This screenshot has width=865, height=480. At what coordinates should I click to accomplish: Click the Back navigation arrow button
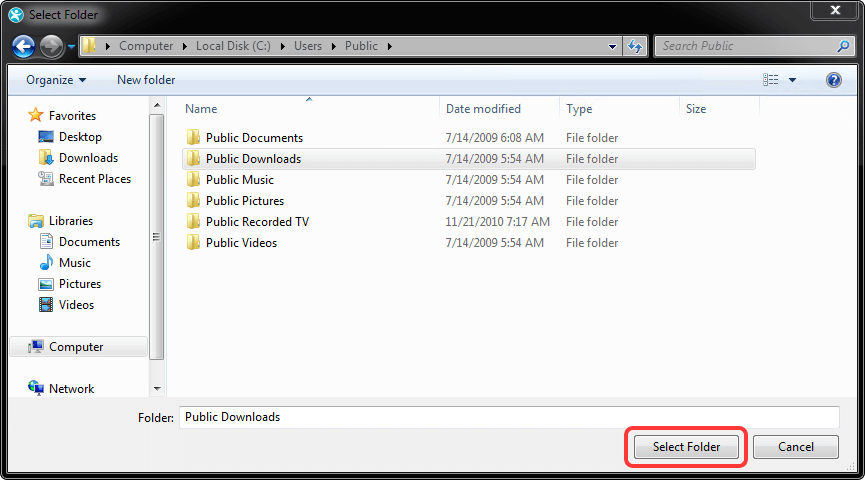point(25,46)
